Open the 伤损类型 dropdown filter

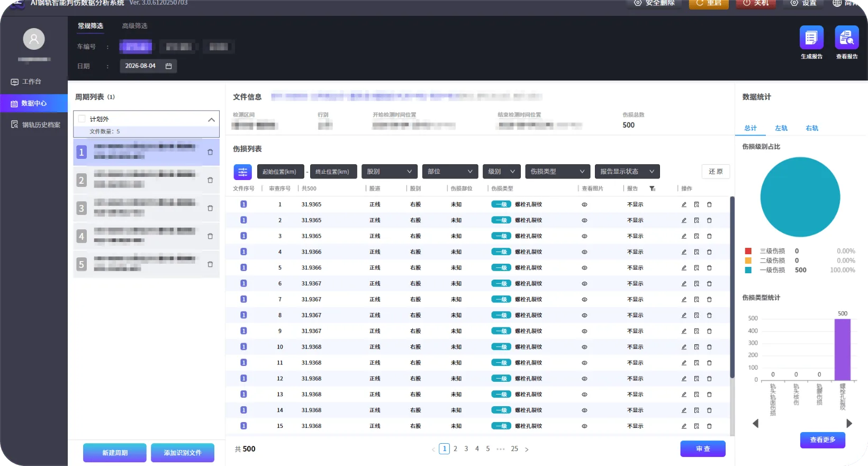point(557,172)
